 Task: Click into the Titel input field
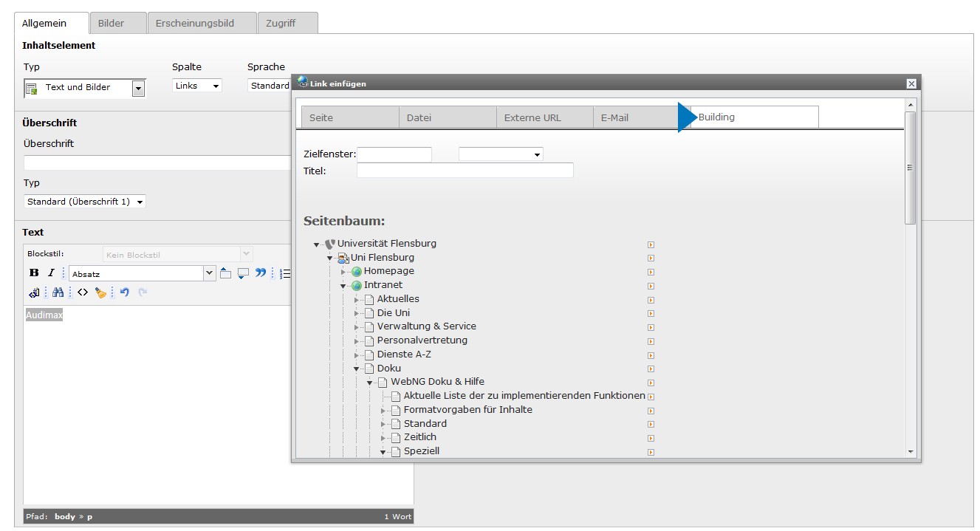pyautogui.click(x=465, y=171)
